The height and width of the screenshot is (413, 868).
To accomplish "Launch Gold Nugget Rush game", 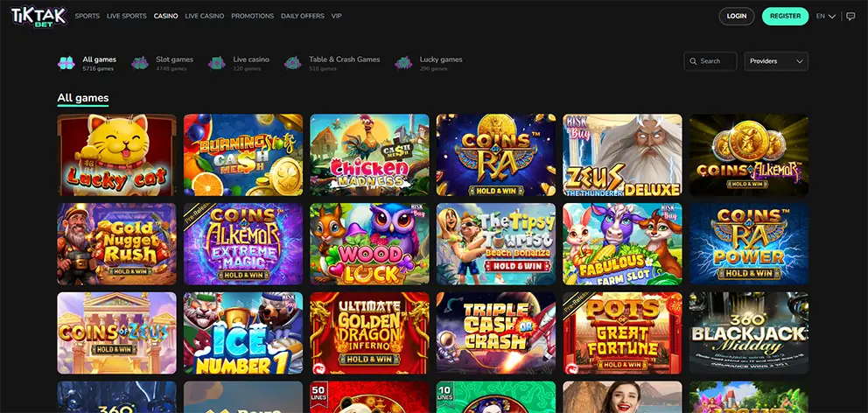I will coord(116,244).
